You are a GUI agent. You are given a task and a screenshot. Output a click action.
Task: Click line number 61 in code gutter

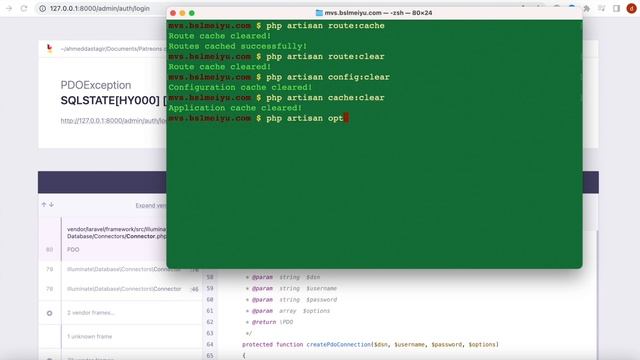coord(210,311)
